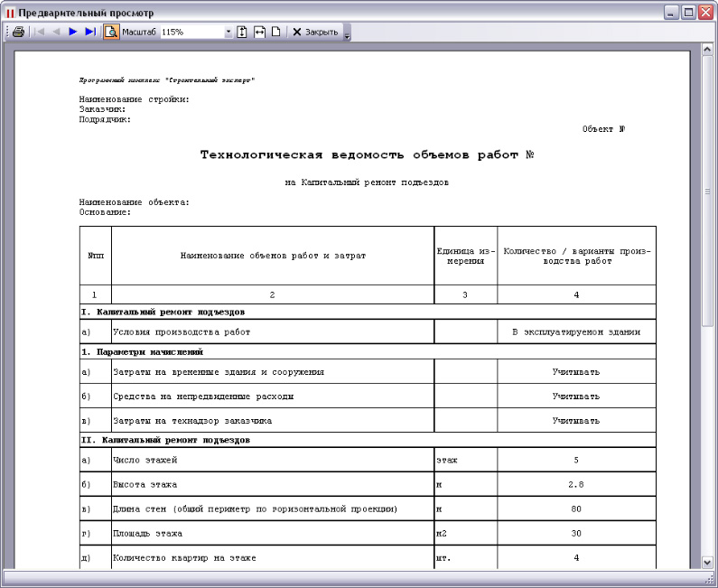This screenshot has width=718, height=588.
Task: Click the title "Технологическая ведомость объемов работ №"
Action: 368,154
